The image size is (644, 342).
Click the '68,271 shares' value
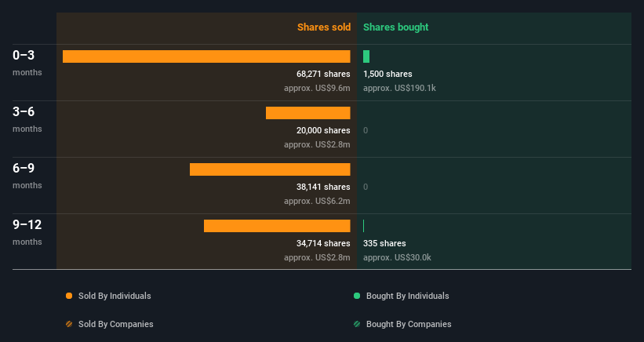click(323, 74)
